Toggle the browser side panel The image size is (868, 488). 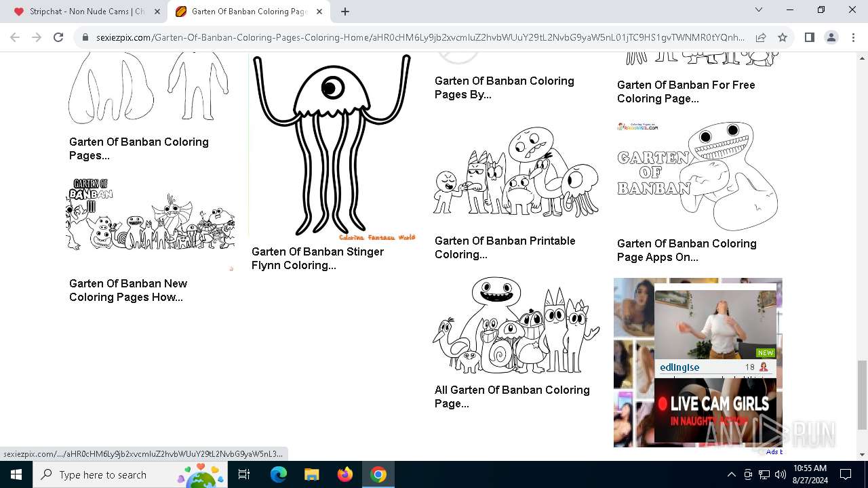pyautogui.click(x=809, y=37)
